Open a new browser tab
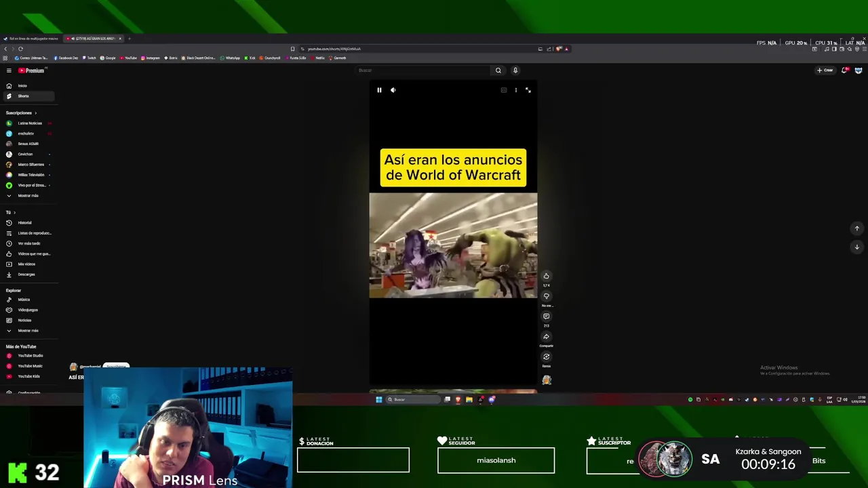This screenshot has width=868, height=488. 130,39
